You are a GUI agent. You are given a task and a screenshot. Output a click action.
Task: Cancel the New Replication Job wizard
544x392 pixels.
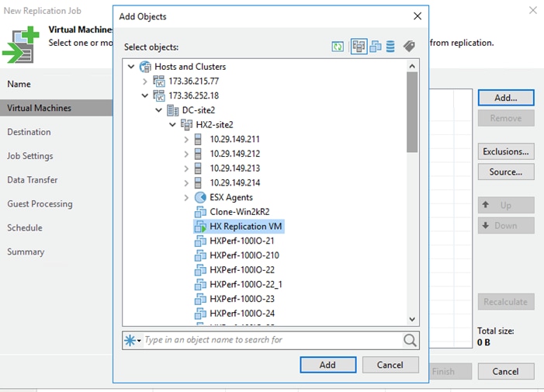pyautogui.click(x=506, y=372)
